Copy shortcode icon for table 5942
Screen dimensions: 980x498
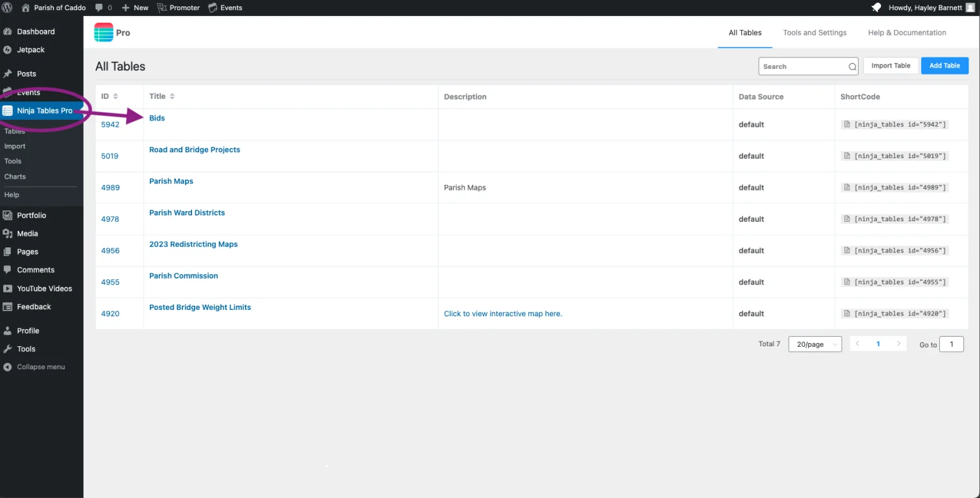[847, 124]
